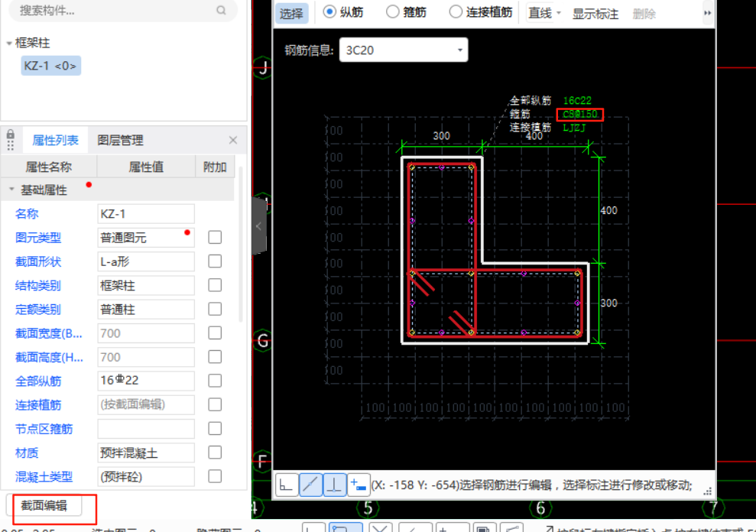Check the 结构类别 additional checkbox
Screen dimensions: 756x532
(x=215, y=285)
